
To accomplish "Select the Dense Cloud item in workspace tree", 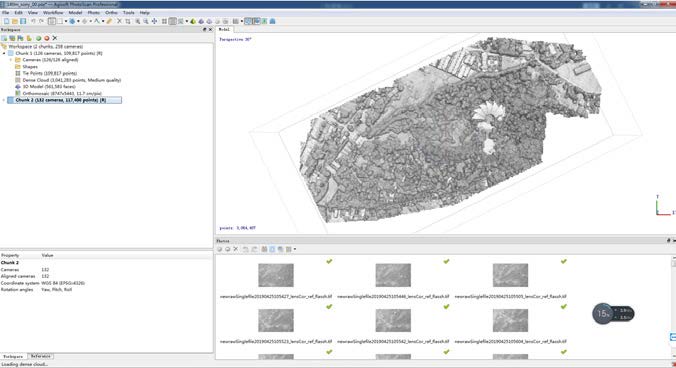I will coord(71,80).
